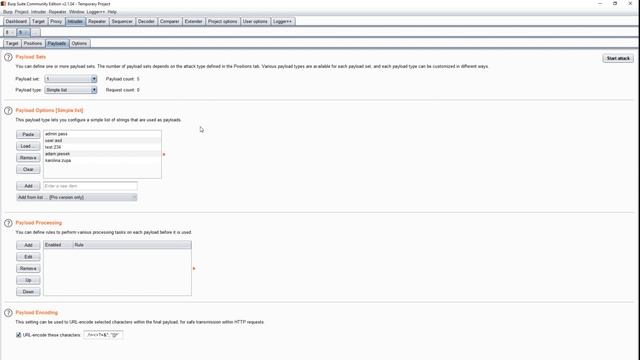Image resolution: width=640 pixels, height=360 pixels.
Task: Click Up in Payload Processing
Action: tap(28, 280)
